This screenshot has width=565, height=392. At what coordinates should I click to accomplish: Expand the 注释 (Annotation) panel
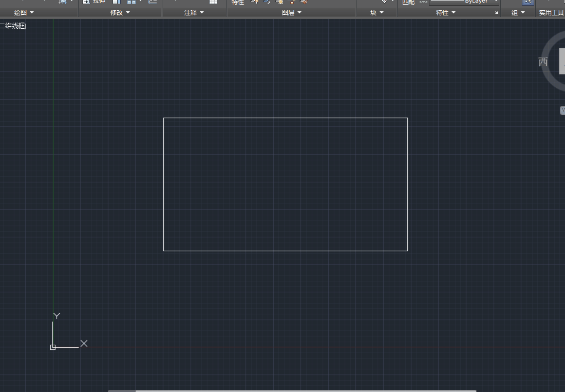[194, 12]
